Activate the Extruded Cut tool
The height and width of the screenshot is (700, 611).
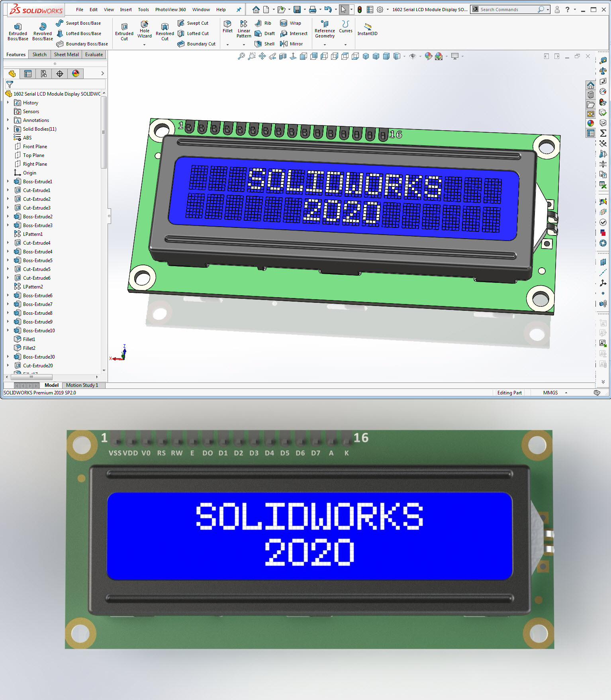[124, 32]
